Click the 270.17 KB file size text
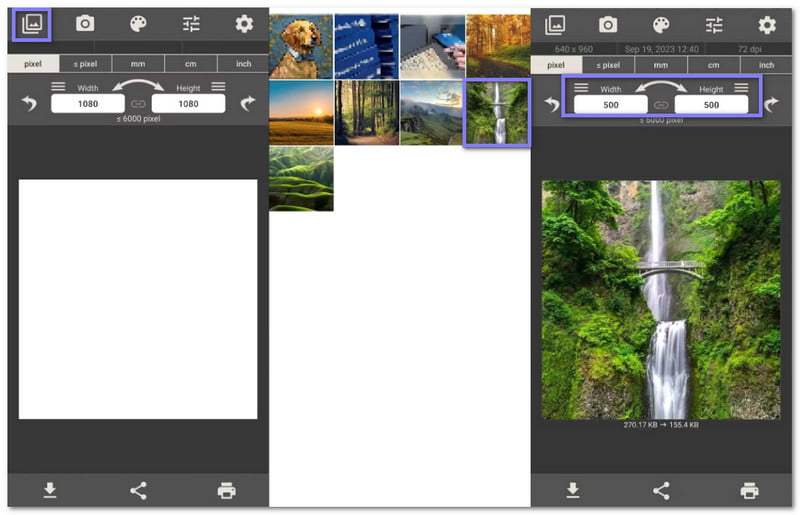Viewport: 800px width, 515px height. point(640,425)
